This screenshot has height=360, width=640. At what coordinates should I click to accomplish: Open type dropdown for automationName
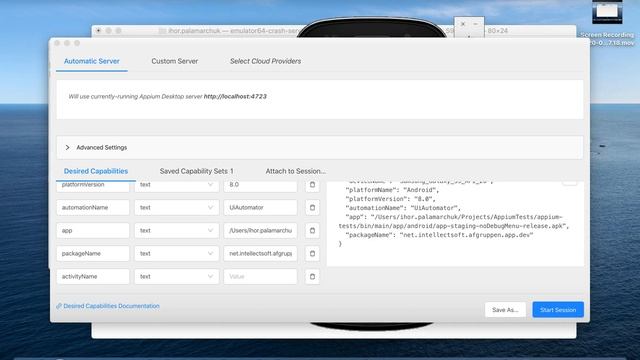[176, 208]
